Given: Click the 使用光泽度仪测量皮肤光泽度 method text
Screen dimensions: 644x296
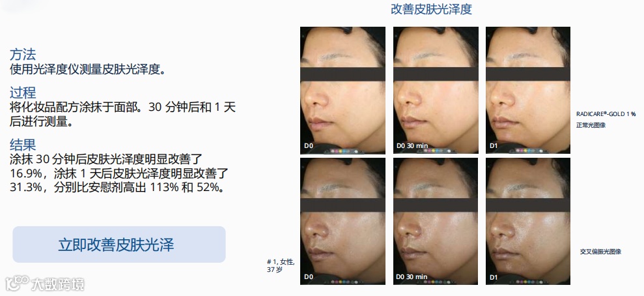Looking at the screenshot, I should click(88, 69).
